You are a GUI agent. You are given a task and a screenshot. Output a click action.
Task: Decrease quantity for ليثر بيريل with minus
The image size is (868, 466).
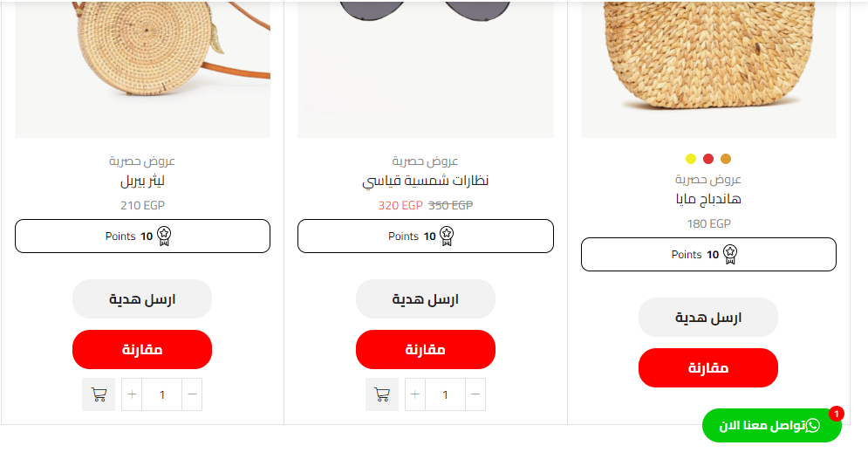click(192, 394)
